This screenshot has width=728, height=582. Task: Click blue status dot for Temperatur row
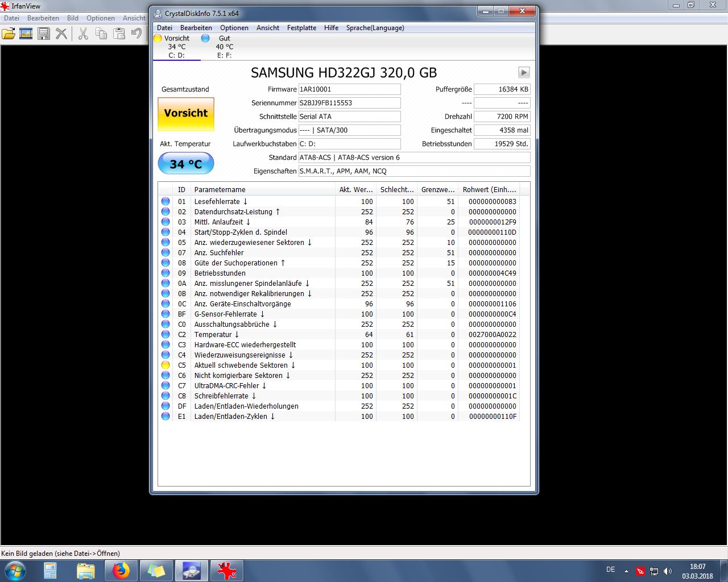166,334
